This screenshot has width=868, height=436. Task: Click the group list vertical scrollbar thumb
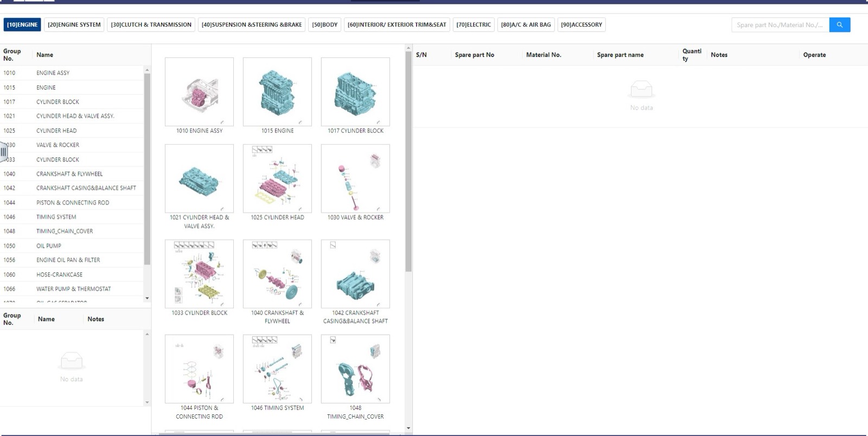click(147, 169)
